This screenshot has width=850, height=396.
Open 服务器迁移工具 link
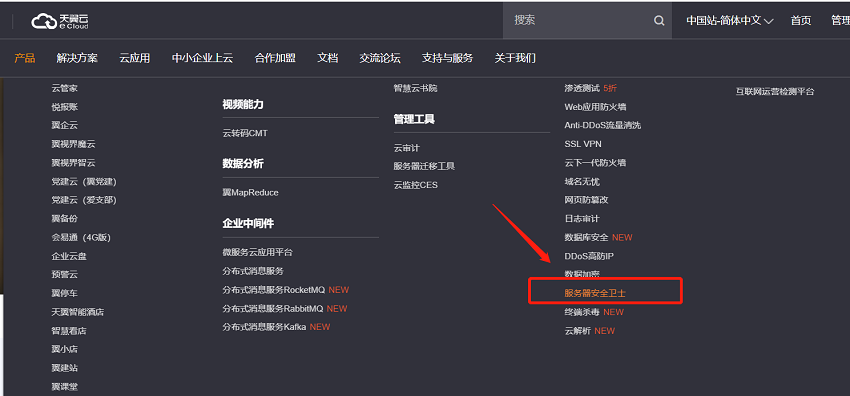(x=424, y=166)
